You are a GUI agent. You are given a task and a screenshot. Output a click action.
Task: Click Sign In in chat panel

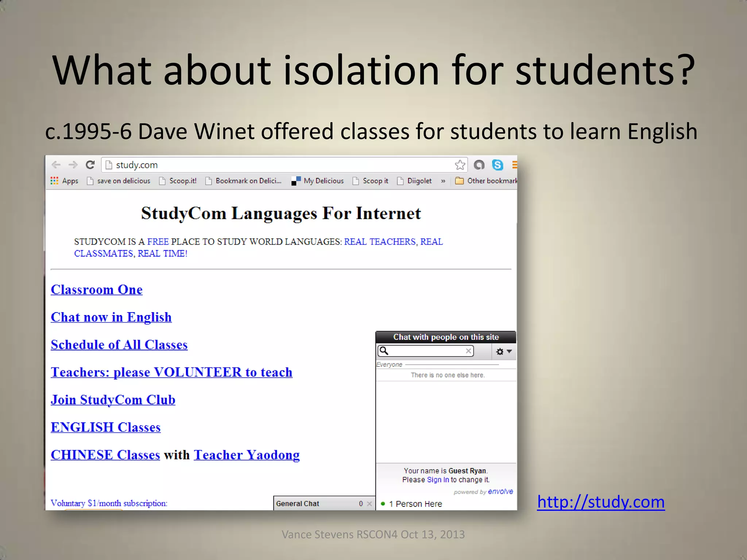(x=438, y=480)
